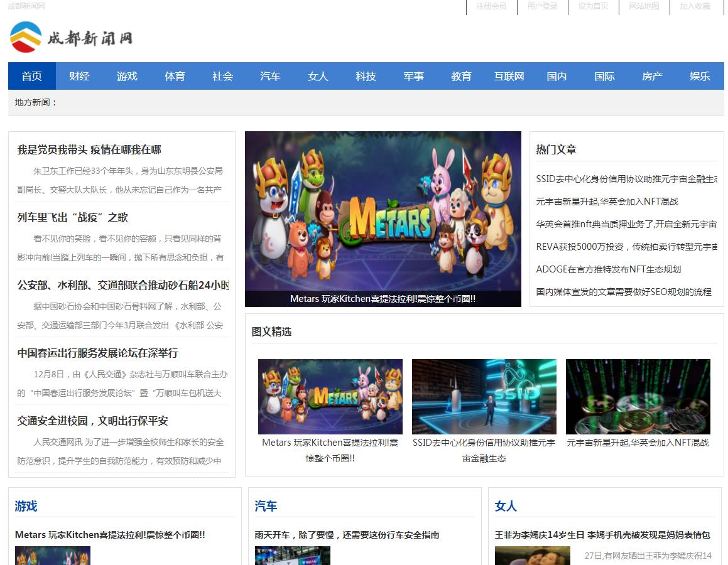Click 女人 section article thumbnail image
Screen dimensions: 728x565
(533, 556)
